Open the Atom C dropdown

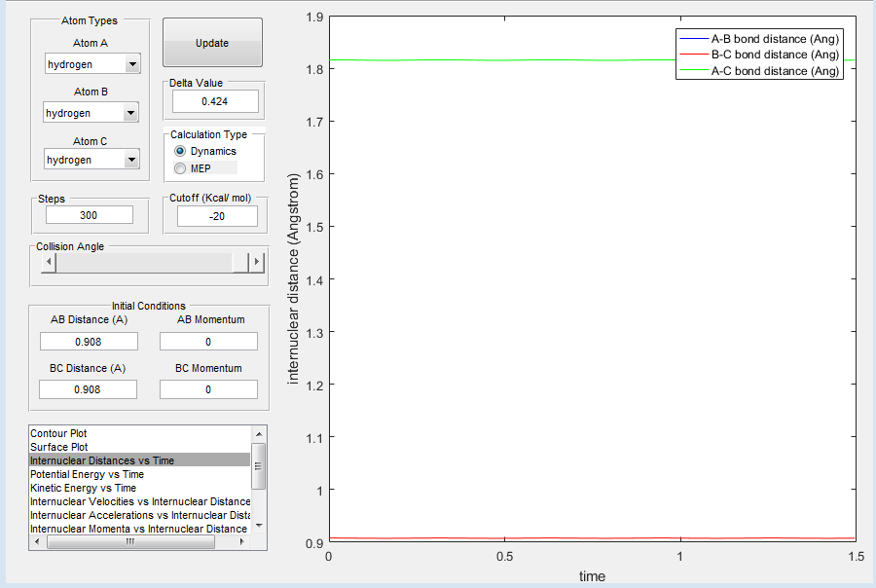point(131,160)
